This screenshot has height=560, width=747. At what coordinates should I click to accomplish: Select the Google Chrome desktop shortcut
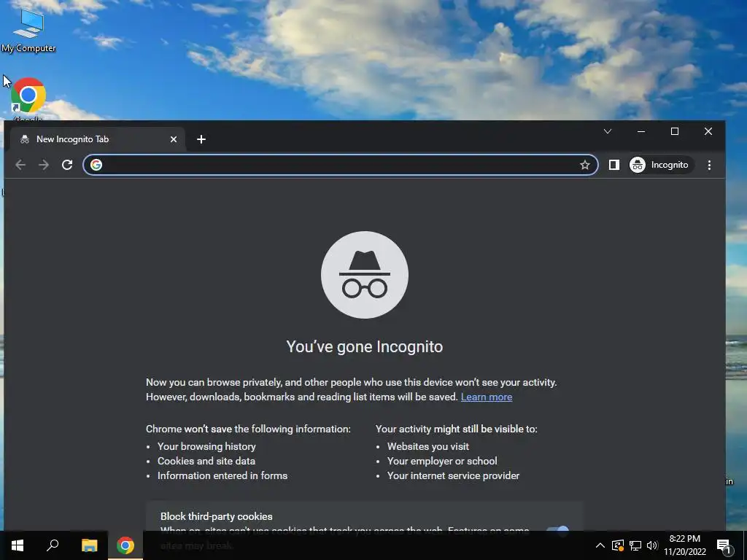click(x=28, y=98)
